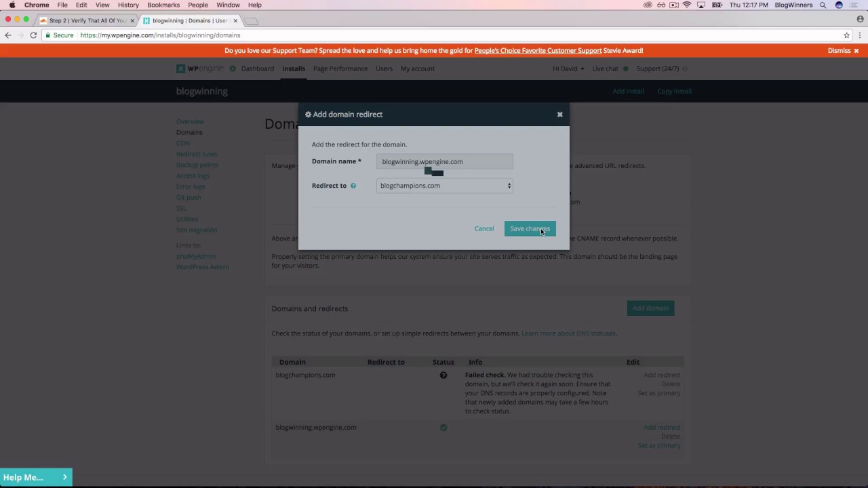Click the AirPlay display icon

pyautogui.click(x=701, y=5)
